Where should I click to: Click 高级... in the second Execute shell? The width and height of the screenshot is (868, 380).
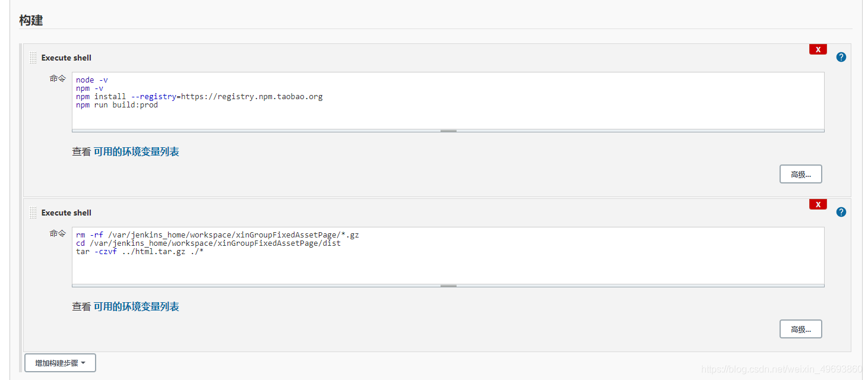(800, 329)
